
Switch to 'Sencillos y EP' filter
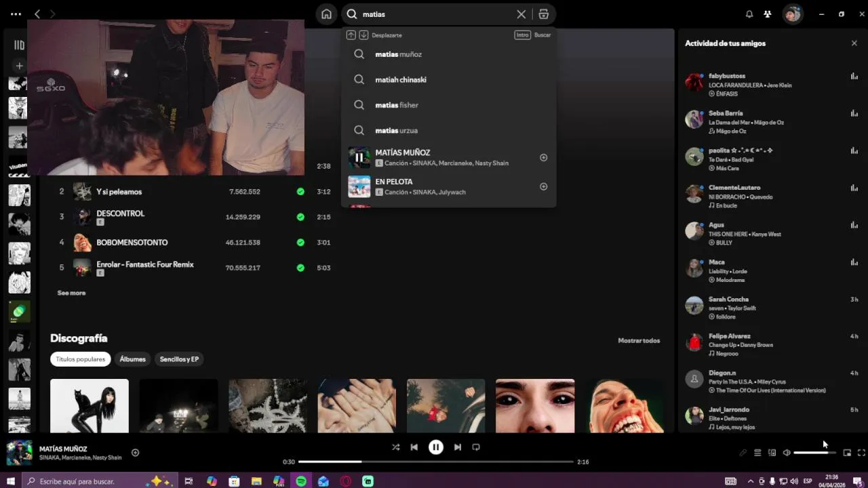tap(179, 359)
